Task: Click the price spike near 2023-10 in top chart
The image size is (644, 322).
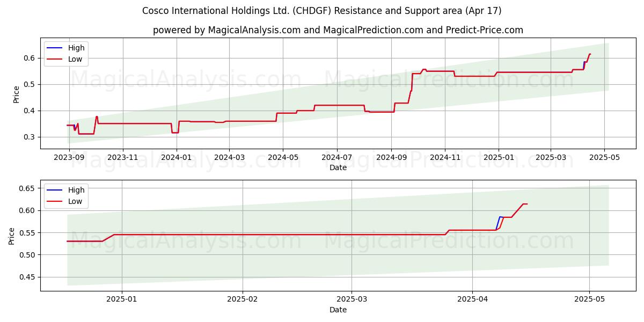Action: tap(97, 116)
